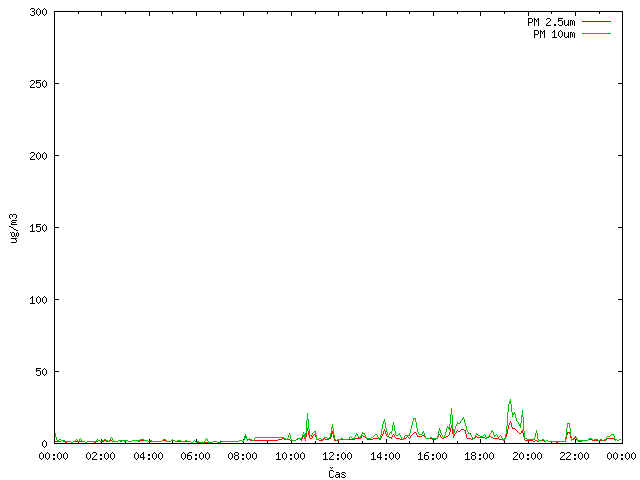640x480 pixels.
Task: Click the 150 y-axis value
Action: 38,228
